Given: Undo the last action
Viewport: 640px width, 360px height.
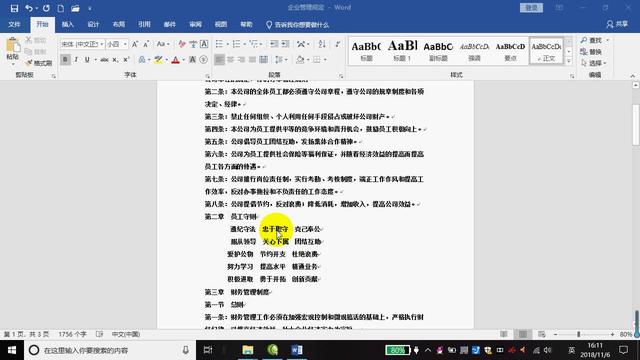Looking at the screenshot, I should (x=29, y=8).
